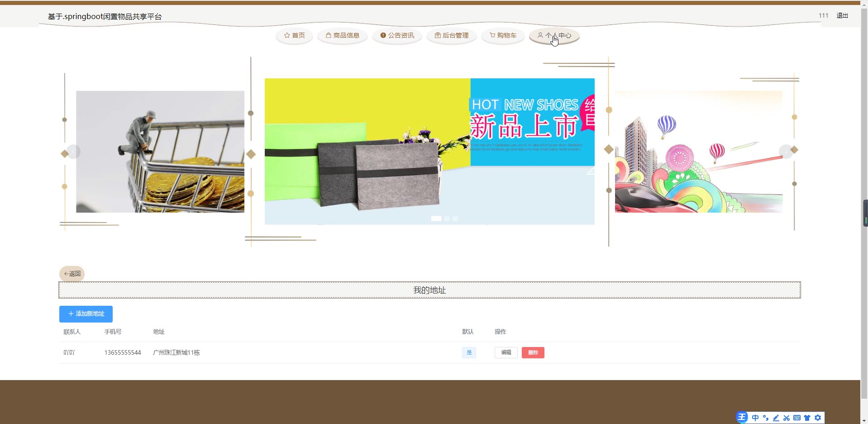Click the ←返回 back button
Screen dimensions: 868x424
pyautogui.click(x=72, y=274)
